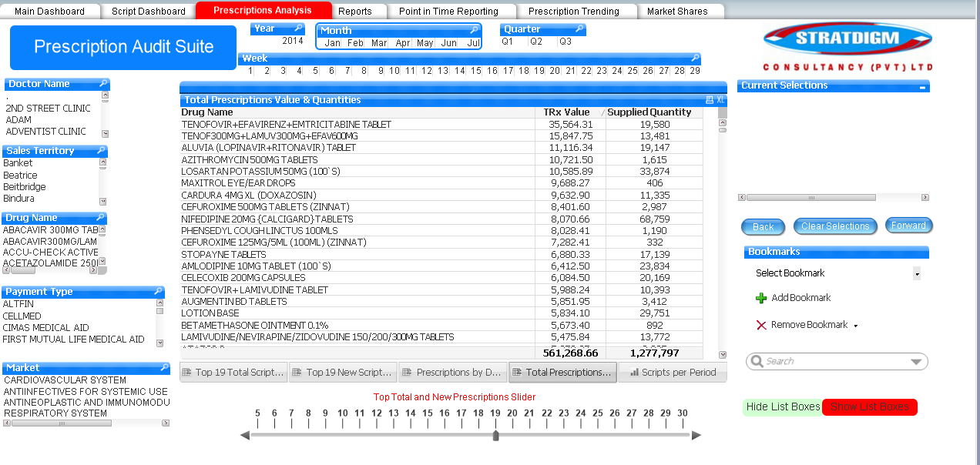
Task: Switch to the Reports tab
Action: [357, 11]
